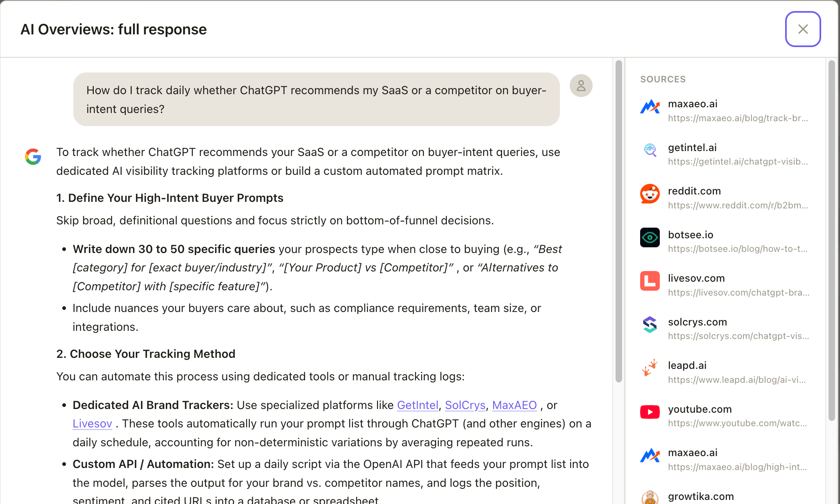Open the reddit.com b2bm source URL
Viewport: 840px width, 504px height.
pos(738,206)
